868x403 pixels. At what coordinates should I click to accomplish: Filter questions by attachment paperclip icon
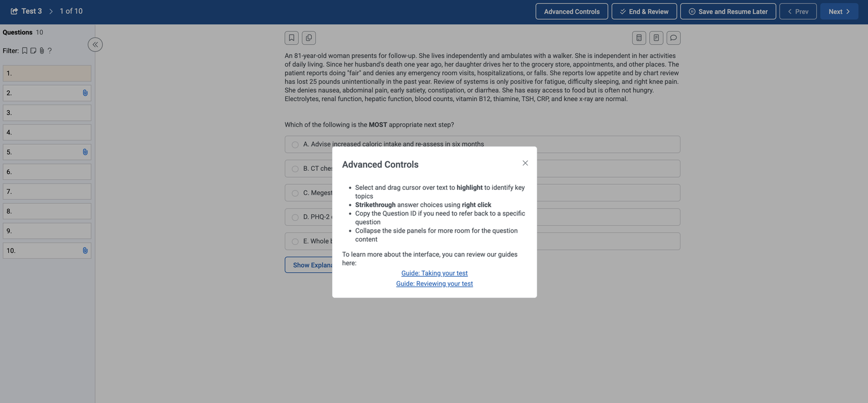(42, 51)
